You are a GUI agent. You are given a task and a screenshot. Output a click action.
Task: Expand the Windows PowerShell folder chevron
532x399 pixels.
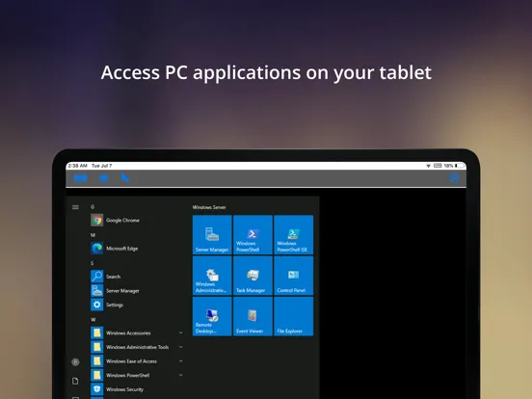pos(181,375)
